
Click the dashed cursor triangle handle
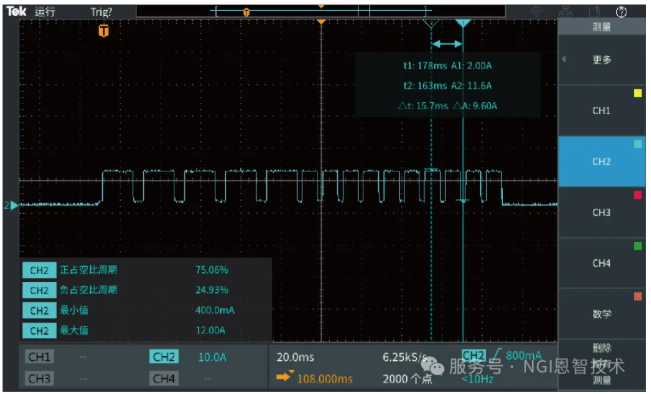click(x=431, y=23)
